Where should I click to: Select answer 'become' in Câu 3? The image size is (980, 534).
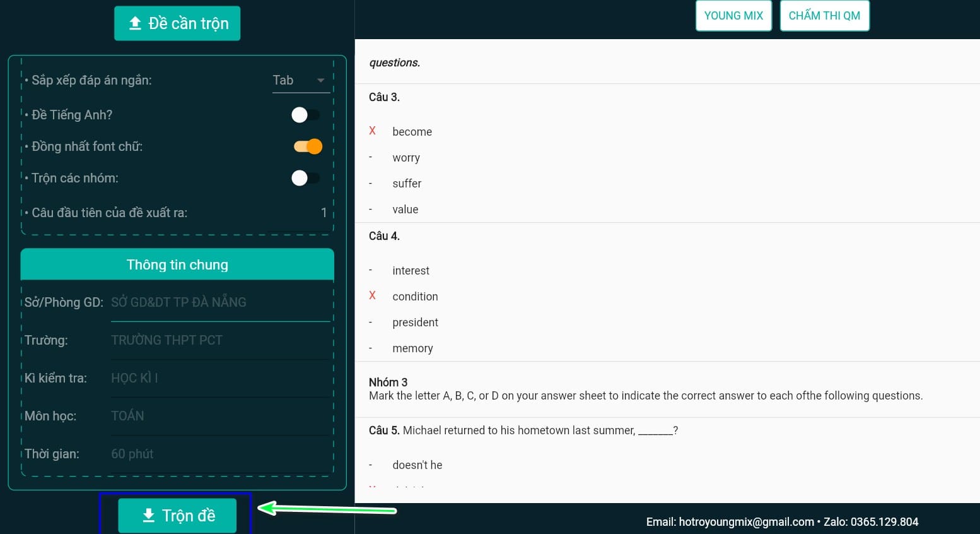pos(412,132)
